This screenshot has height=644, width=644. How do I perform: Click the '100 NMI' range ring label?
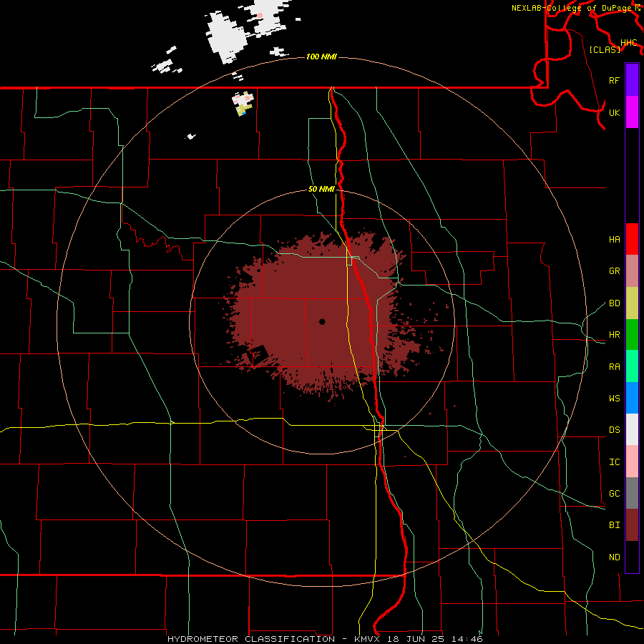(x=321, y=57)
